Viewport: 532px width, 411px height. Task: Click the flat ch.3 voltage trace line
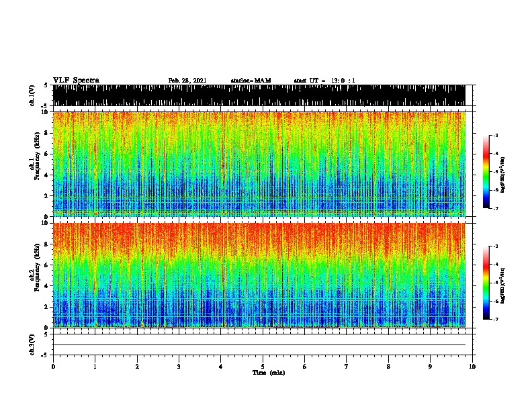259,345
